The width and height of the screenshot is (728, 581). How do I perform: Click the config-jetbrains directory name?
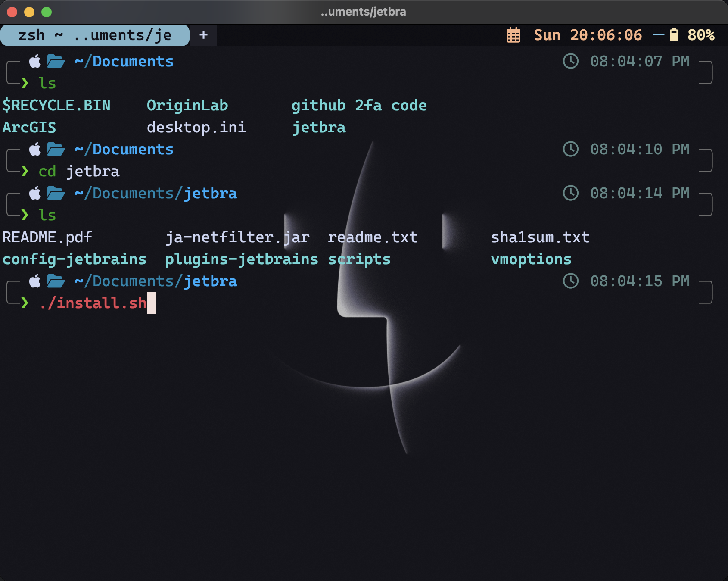tap(75, 259)
